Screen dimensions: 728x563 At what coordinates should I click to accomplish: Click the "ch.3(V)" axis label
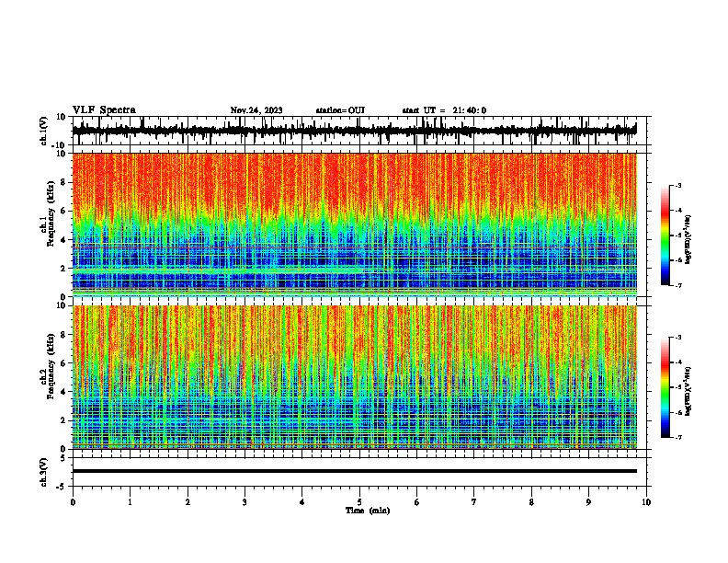pos(43,472)
